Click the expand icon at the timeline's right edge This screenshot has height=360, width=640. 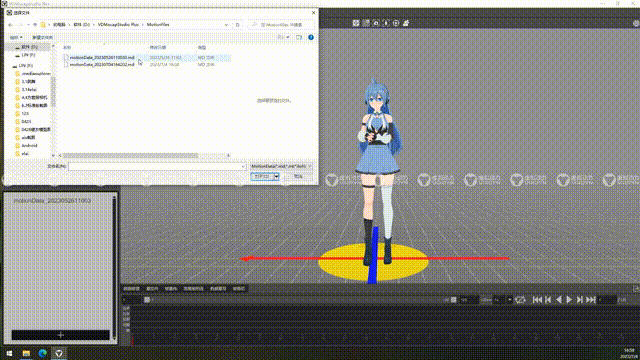pos(636,289)
